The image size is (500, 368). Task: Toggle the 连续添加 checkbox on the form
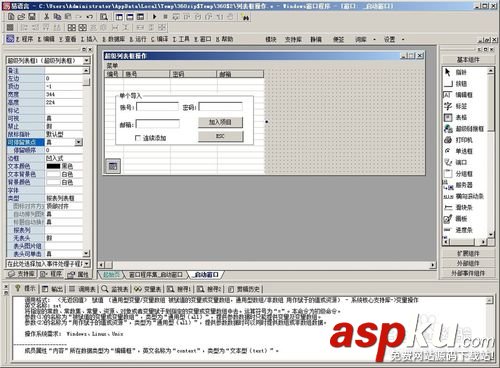coord(138,138)
